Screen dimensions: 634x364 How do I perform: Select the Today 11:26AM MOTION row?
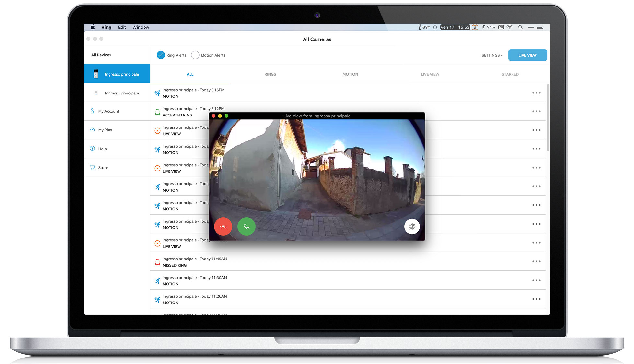[x=348, y=299]
